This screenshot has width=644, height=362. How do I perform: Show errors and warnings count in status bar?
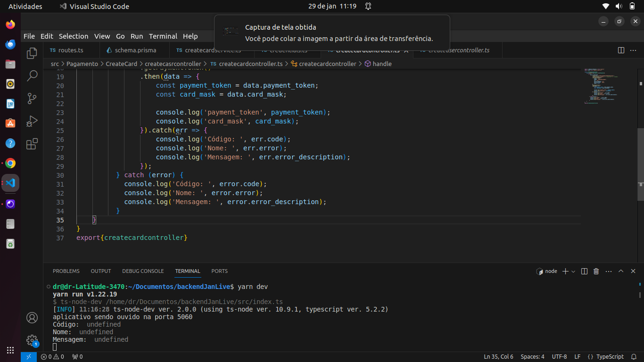coord(52,357)
